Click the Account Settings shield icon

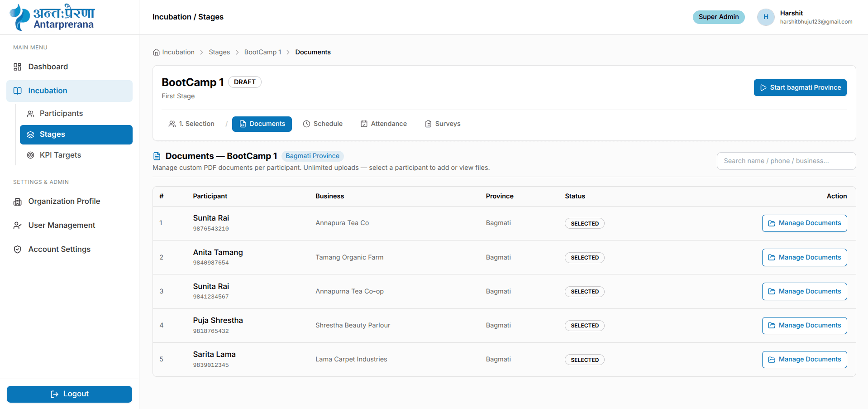click(x=18, y=250)
